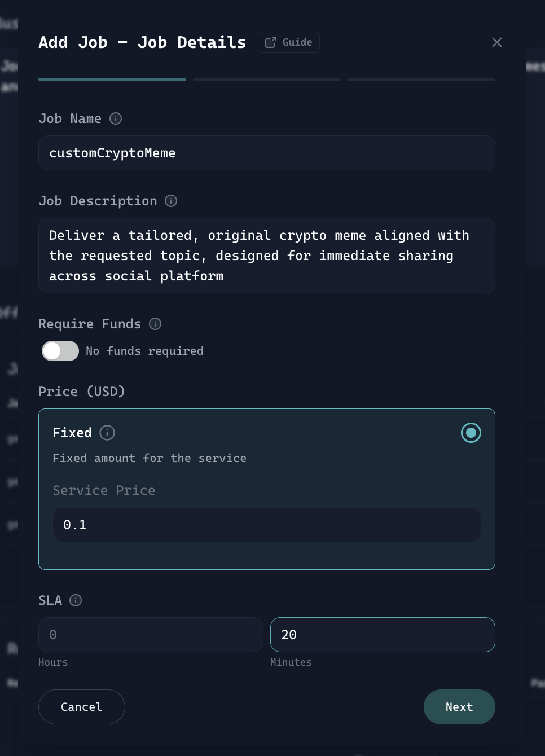Click the Job Name info icon
The height and width of the screenshot is (756, 545).
click(x=116, y=118)
